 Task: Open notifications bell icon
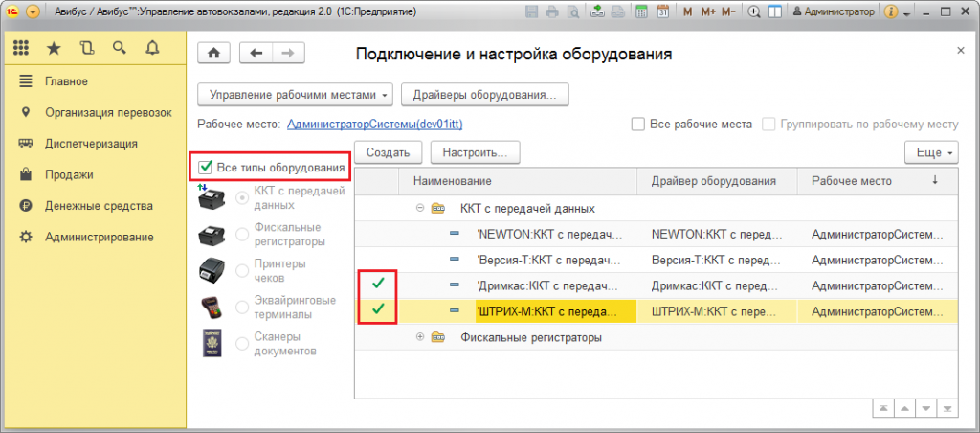[152, 48]
